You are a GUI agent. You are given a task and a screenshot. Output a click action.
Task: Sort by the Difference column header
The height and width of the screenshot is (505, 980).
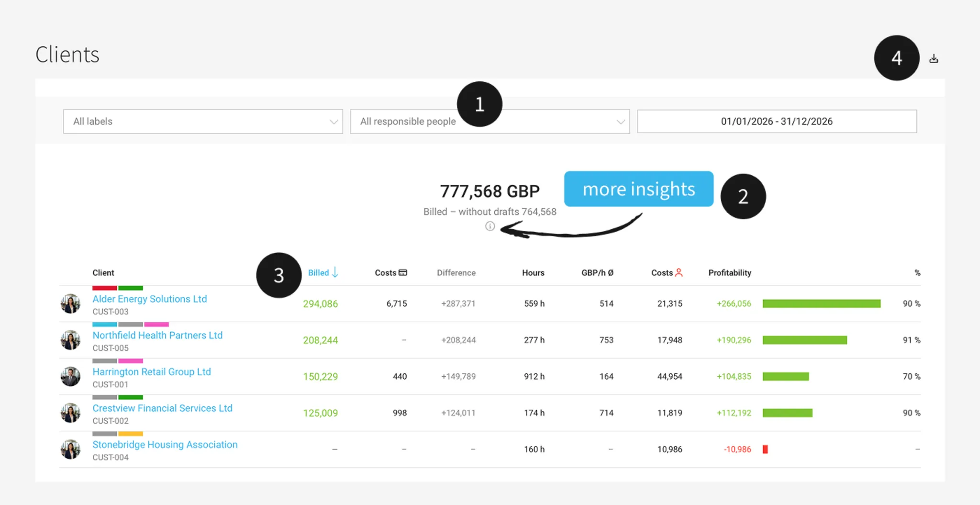456,272
